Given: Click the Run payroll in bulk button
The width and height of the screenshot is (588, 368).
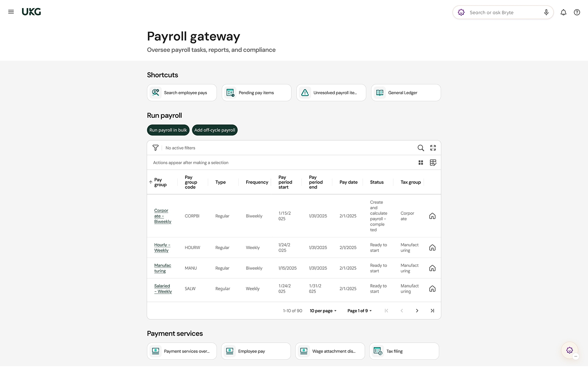Looking at the screenshot, I should coord(168,130).
